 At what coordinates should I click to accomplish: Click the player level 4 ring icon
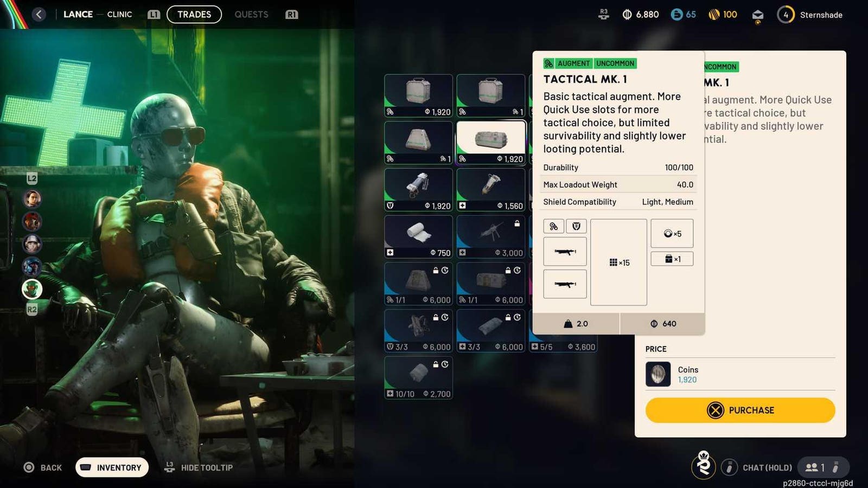click(786, 15)
